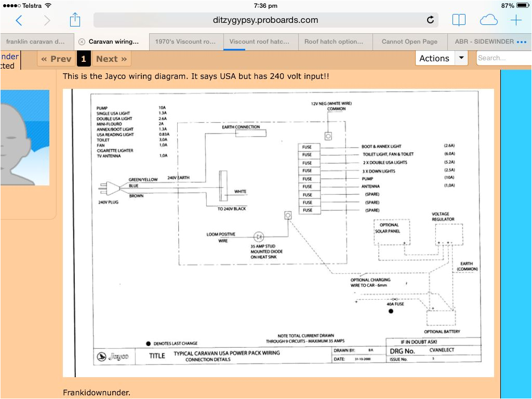Open the Actions dropdown
Image resolution: width=532 pixels, height=399 pixels.
pos(441,58)
